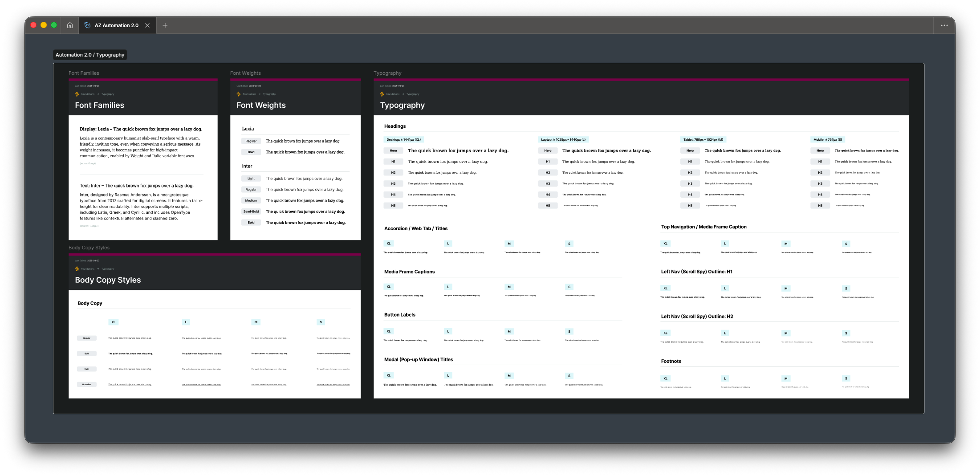
Task: Click the Hero chip in the Desktop headings column
Action: tap(393, 151)
